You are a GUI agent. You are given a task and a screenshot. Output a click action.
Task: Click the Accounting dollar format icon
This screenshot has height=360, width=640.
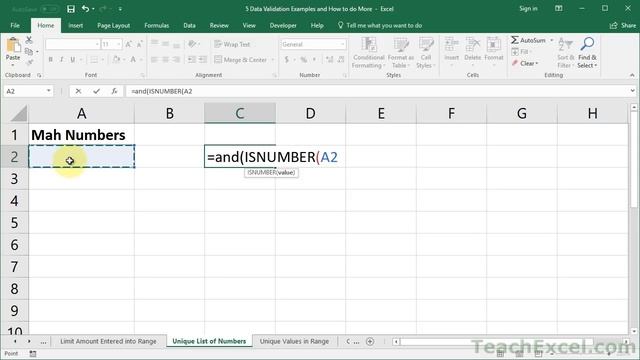[x=287, y=60]
